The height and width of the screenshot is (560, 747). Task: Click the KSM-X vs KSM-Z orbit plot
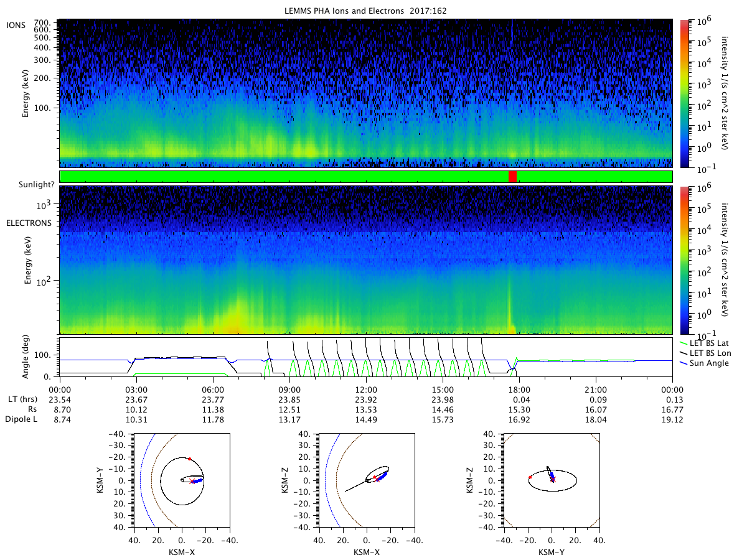(x=366, y=480)
